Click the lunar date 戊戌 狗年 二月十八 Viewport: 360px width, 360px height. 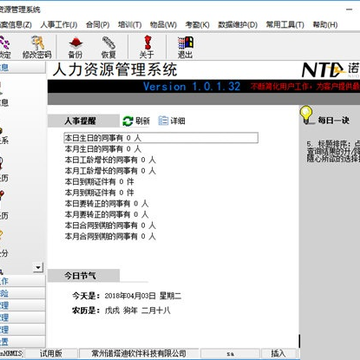click(x=138, y=311)
